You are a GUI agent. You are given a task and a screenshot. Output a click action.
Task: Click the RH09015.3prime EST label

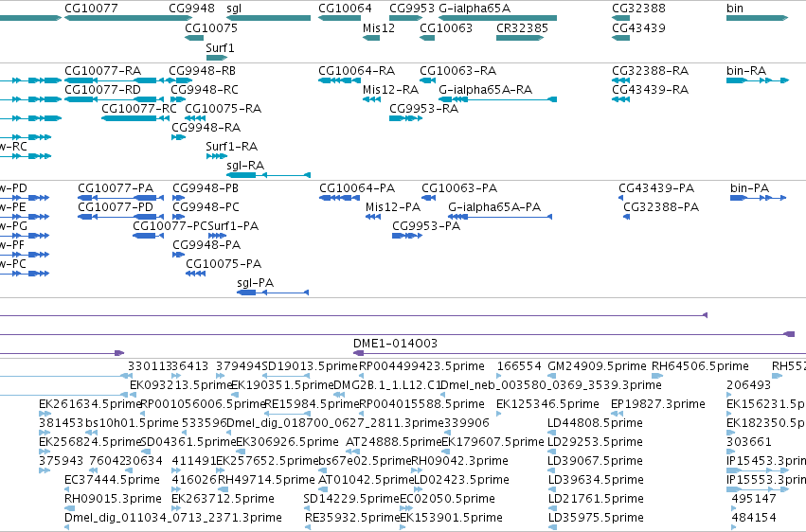pos(113,499)
